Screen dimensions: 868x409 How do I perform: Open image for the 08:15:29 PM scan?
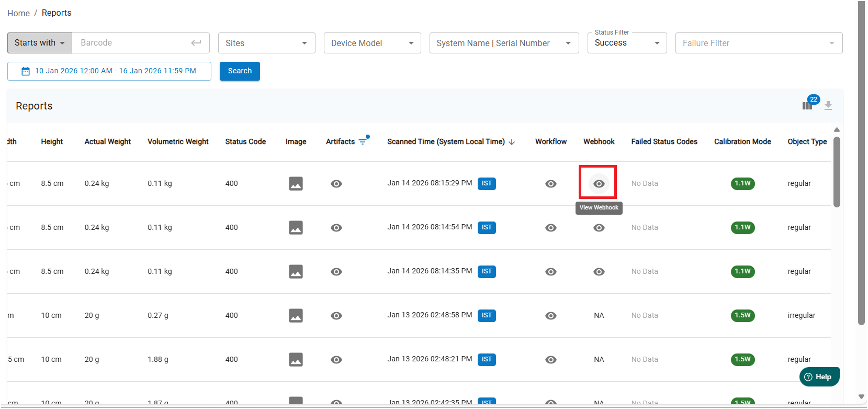point(296,184)
